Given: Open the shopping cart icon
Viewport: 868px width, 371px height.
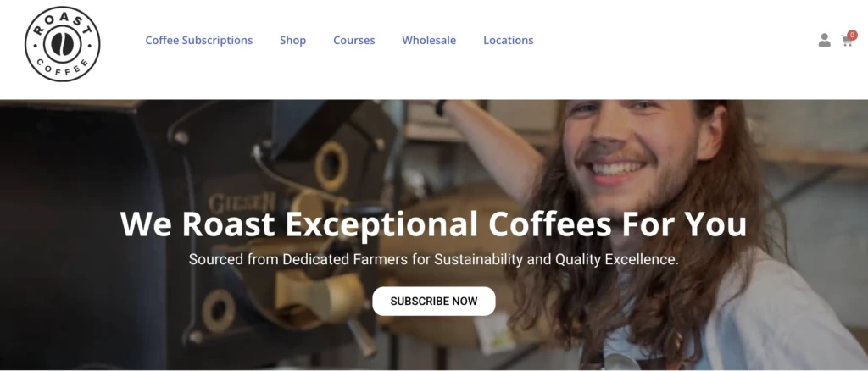Looking at the screenshot, I should coord(847,41).
